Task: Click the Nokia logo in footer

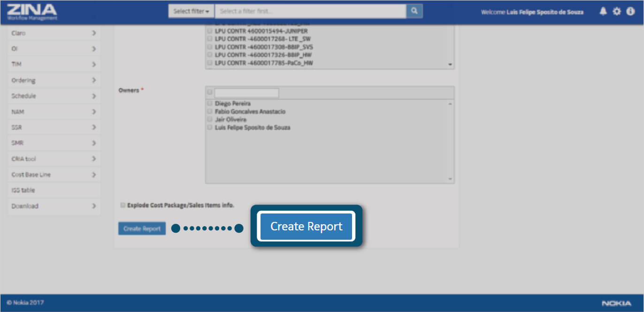Action: (x=616, y=303)
